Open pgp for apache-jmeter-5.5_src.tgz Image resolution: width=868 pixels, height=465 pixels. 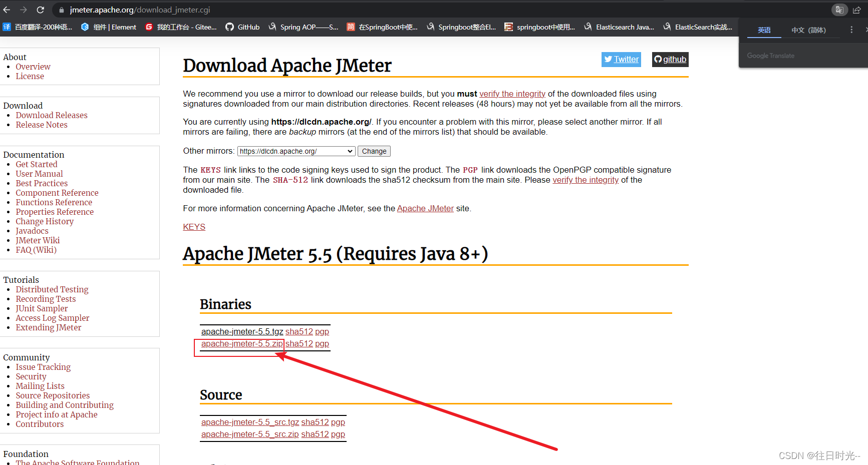click(338, 422)
